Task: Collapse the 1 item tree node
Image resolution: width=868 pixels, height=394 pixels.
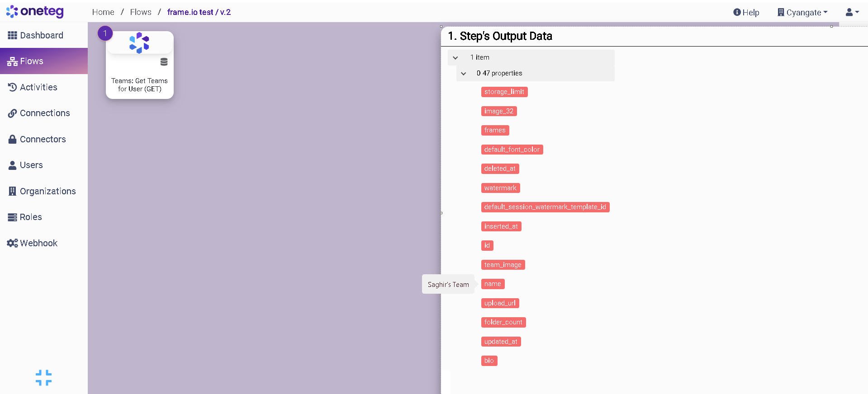Action: [455, 58]
